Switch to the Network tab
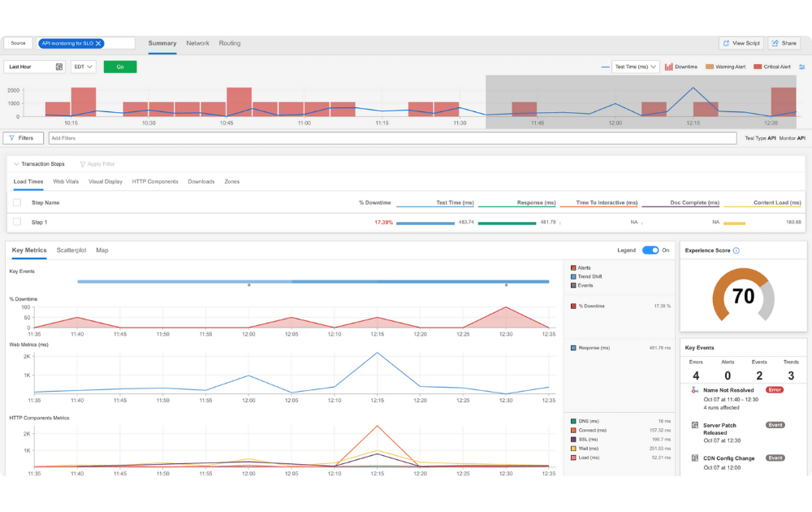This screenshot has width=812, height=512. coord(198,44)
